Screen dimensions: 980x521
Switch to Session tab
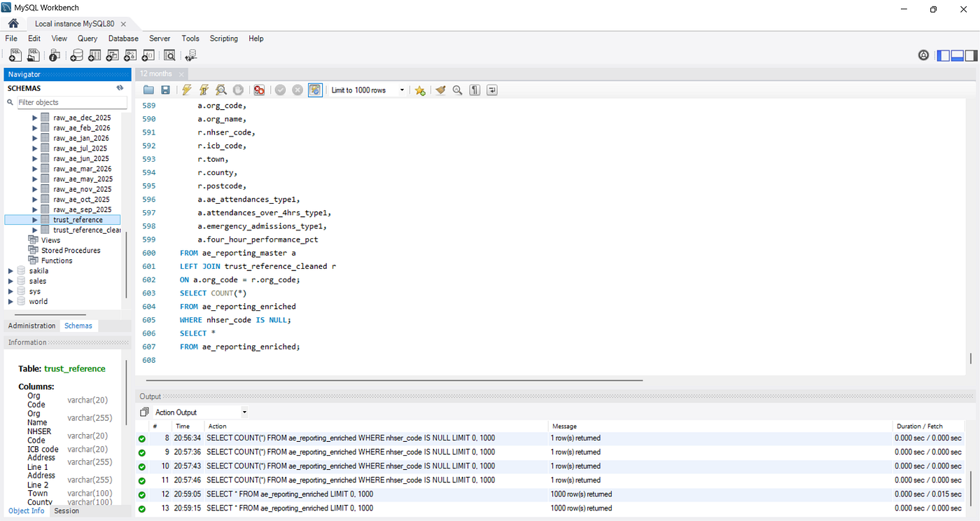pos(66,510)
